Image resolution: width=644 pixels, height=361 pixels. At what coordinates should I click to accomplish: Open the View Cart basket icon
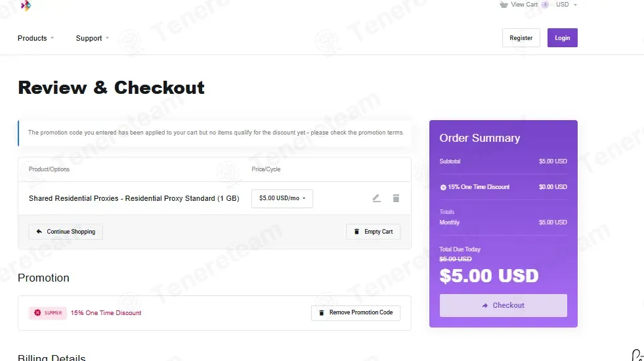tap(504, 5)
